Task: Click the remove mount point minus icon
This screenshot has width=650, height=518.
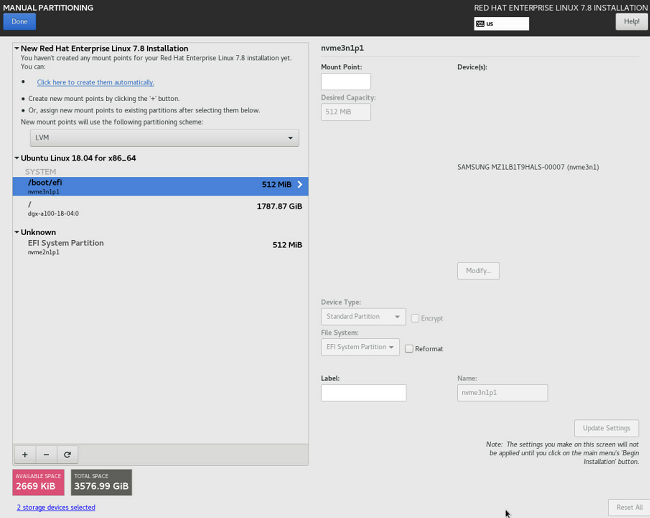Action: tap(46, 453)
